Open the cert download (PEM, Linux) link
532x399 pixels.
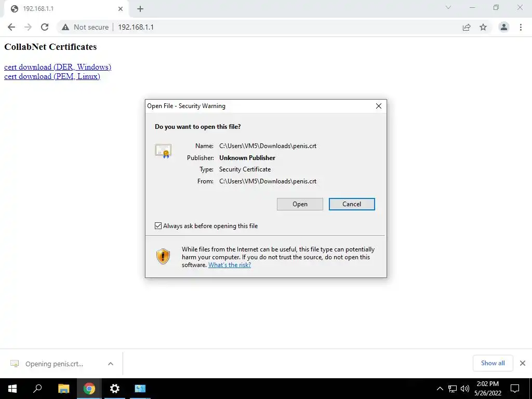point(52,76)
